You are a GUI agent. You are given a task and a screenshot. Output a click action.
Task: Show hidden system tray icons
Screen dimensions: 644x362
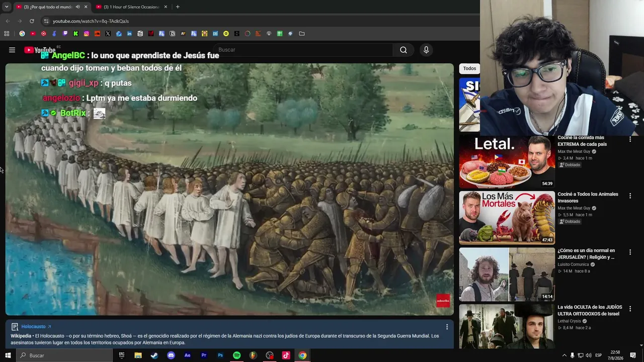[564, 355]
